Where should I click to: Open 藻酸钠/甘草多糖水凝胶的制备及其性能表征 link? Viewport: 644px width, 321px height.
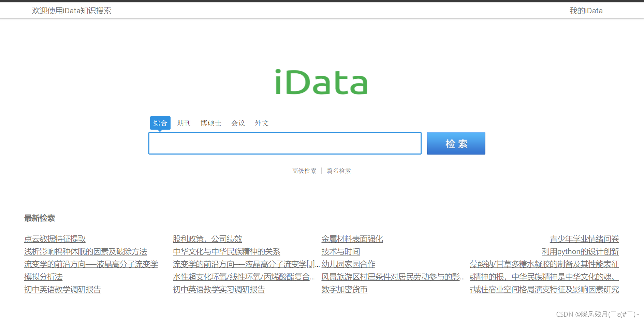click(544, 264)
